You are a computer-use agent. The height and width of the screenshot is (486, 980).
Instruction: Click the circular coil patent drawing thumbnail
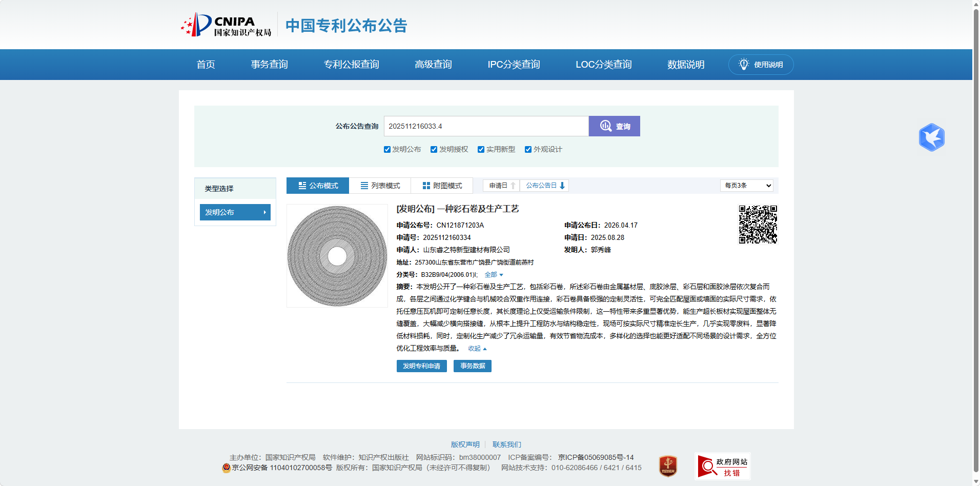tap(337, 256)
